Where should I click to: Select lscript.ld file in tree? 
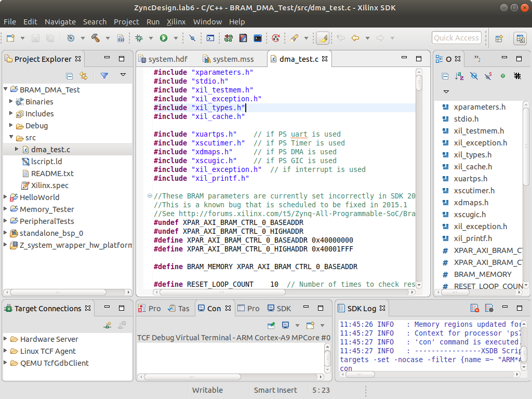[x=46, y=162]
